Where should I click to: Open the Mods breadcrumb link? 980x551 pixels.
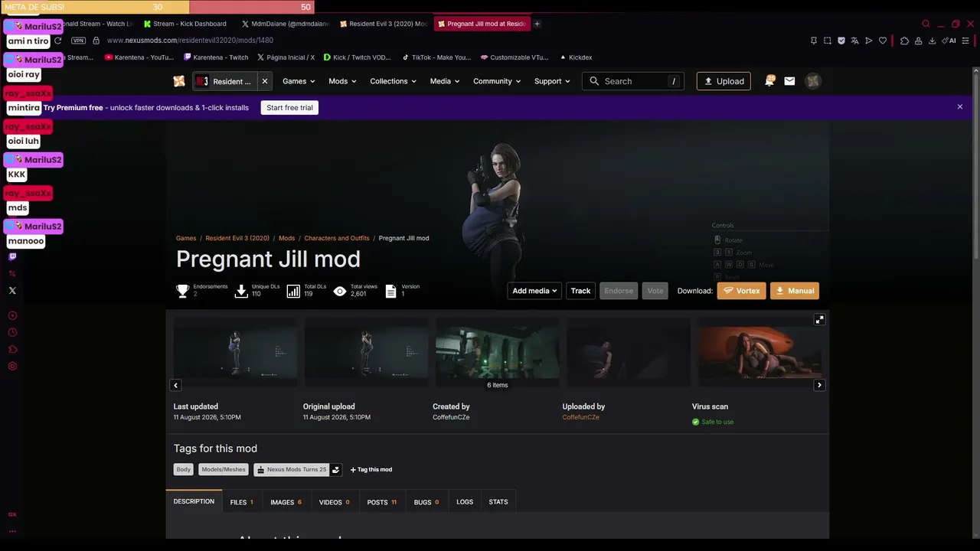(286, 238)
